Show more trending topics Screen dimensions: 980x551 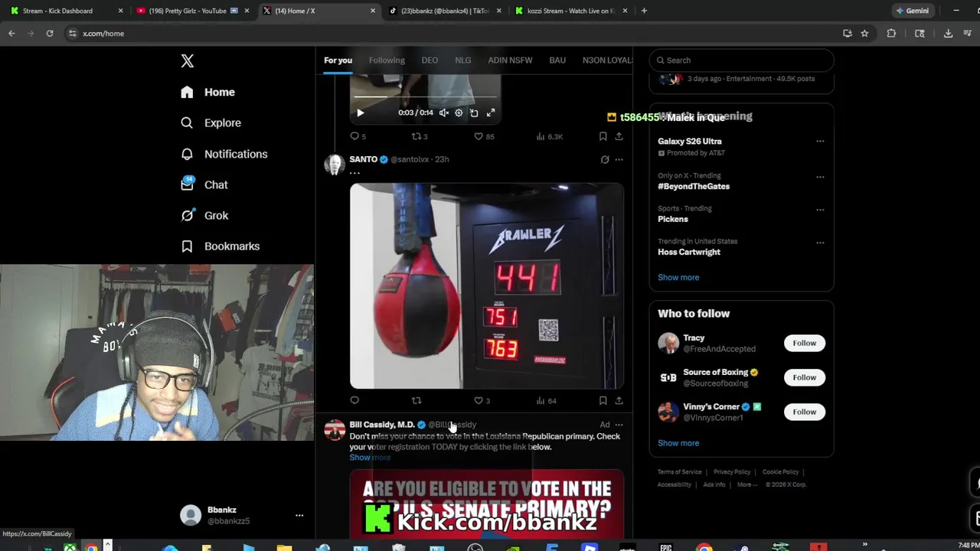pos(678,277)
